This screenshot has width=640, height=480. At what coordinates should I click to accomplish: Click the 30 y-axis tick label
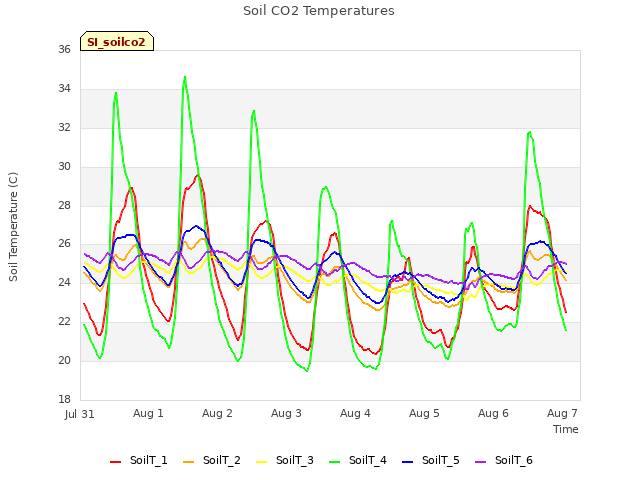coord(64,166)
